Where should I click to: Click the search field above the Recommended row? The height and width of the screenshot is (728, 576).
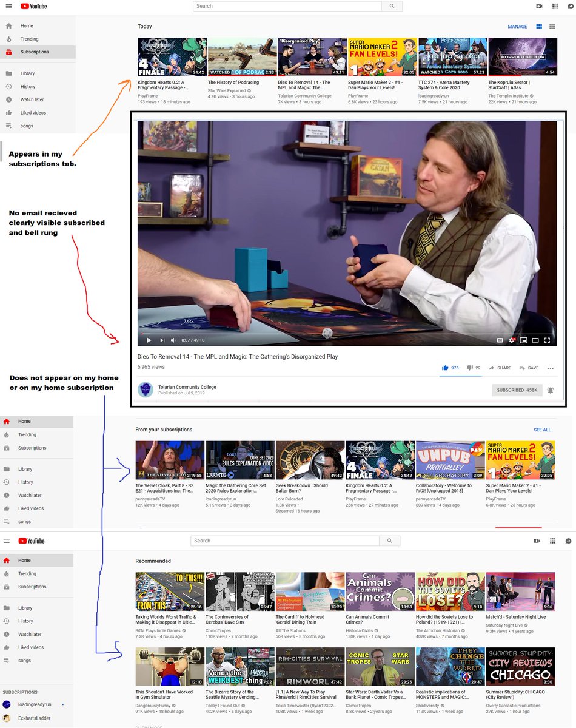(x=285, y=541)
